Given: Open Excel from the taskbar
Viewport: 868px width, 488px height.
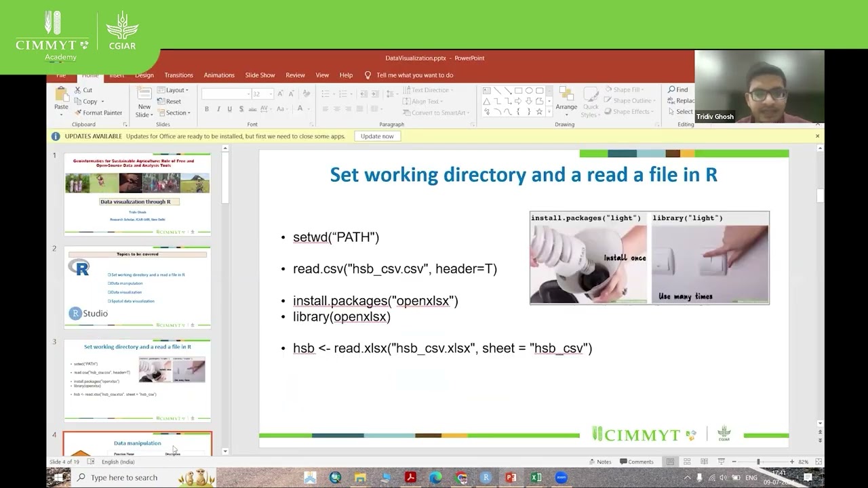Looking at the screenshot, I should pyautogui.click(x=536, y=478).
